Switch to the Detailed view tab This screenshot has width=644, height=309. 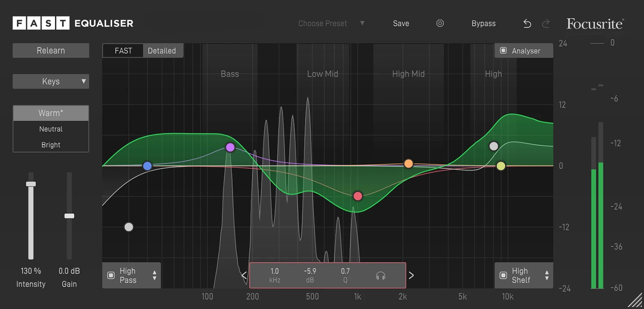point(162,50)
